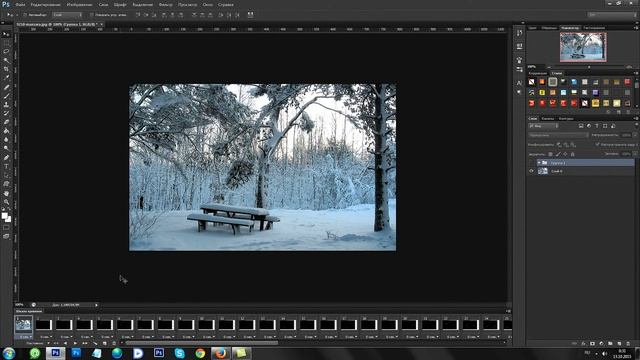Select the Rectangular Marquee tool
Screen dimensions: 640x360
[6, 43]
